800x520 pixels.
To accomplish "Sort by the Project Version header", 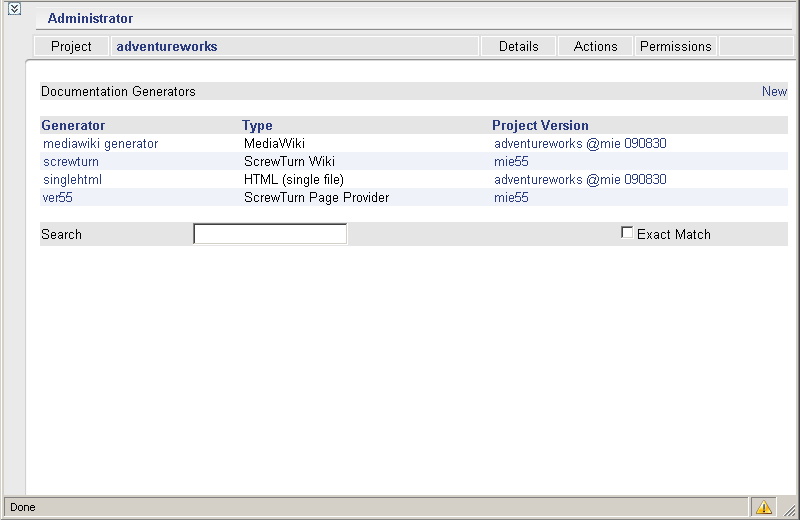I will tap(540, 125).
